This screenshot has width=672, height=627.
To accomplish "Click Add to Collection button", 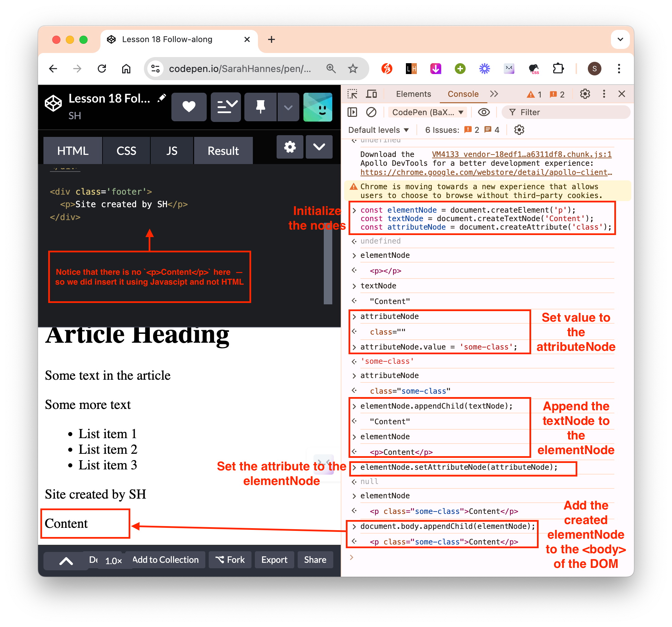I will [x=165, y=560].
